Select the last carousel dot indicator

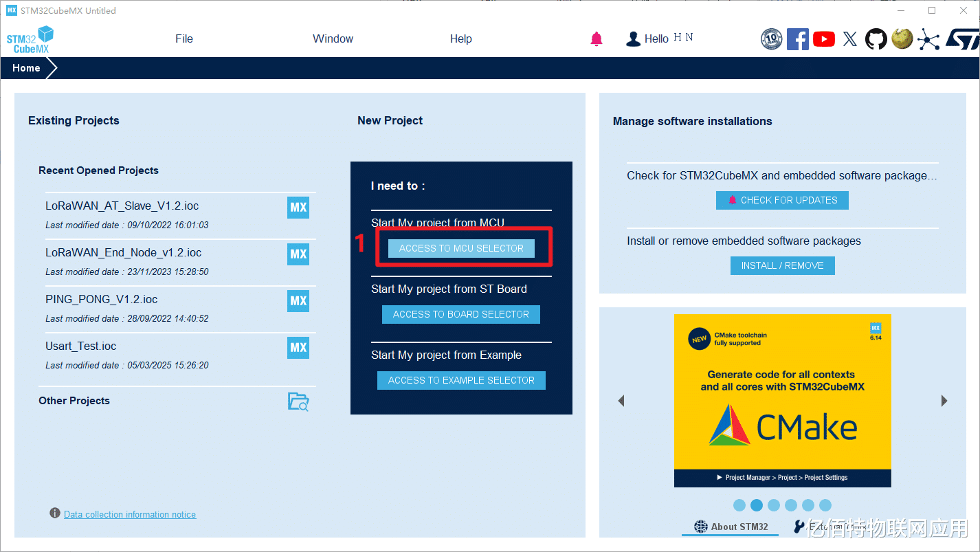(x=825, y=505)
